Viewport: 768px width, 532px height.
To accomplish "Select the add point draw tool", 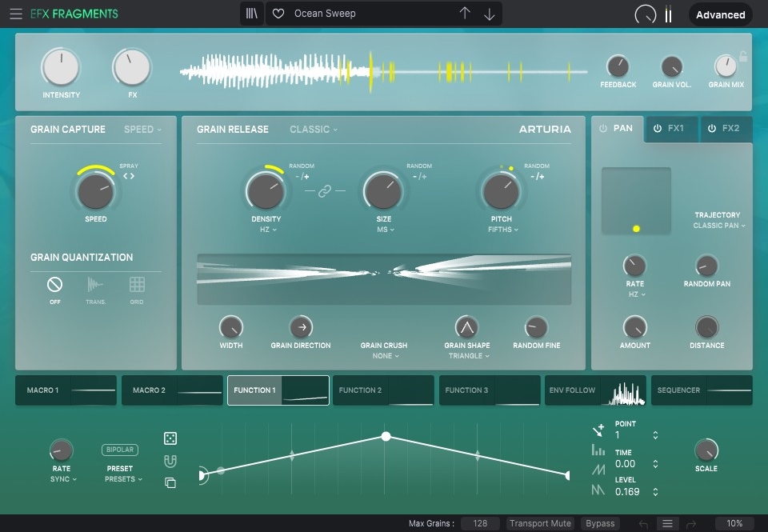I will coord(598,430).
